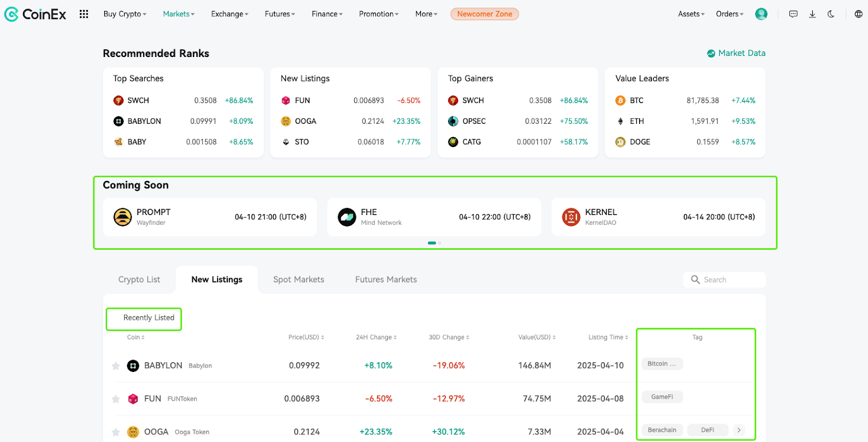Sort table by Price(USD) column
Image resolution: width=868 pixels, height=442 pixels.
pyautogui.click(x=306, y=337)
